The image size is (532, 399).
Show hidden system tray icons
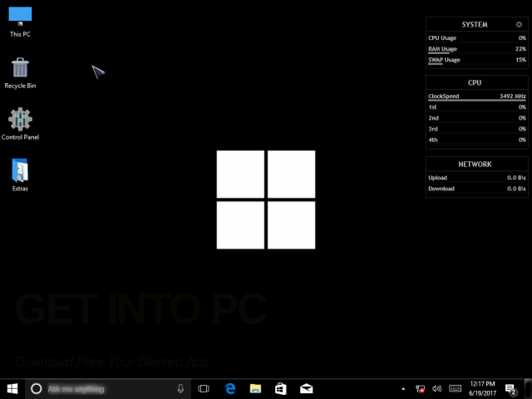click(403, 389)
